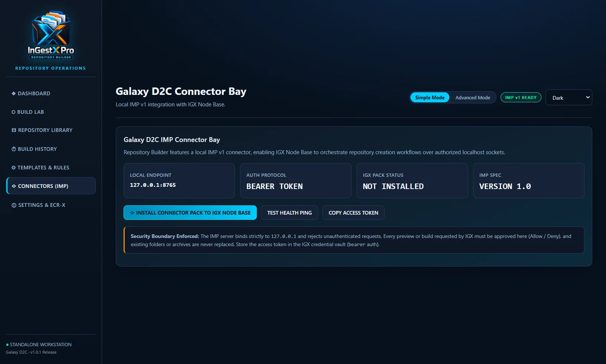
Task: Click the Dashboard diamond icon
Action: click(14, 93)
